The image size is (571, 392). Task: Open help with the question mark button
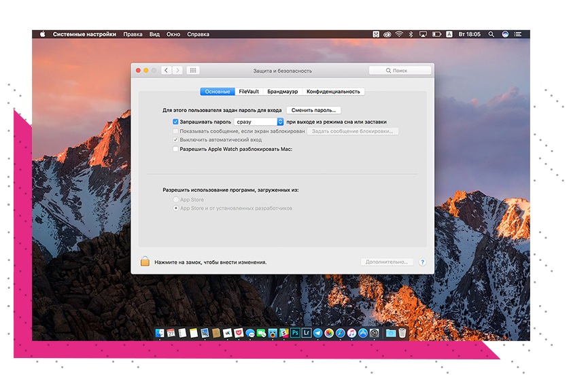point(422,262)
